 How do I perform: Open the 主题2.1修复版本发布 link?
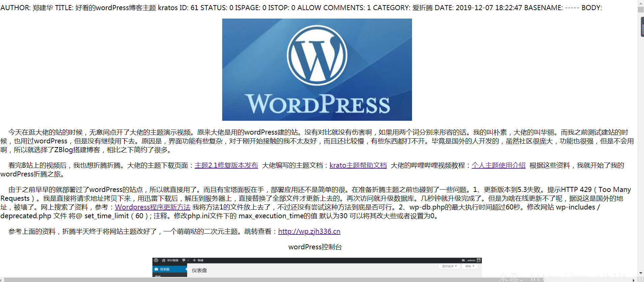[x=226, y=165]
